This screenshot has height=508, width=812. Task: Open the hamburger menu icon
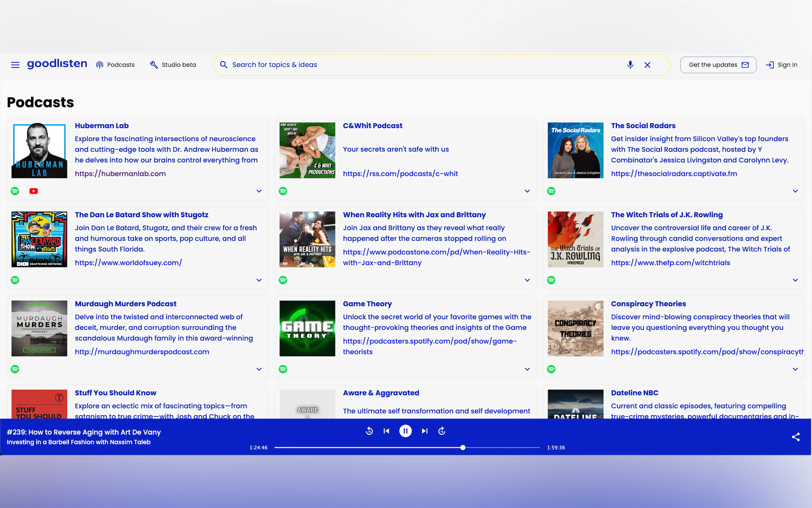[15, 65]
